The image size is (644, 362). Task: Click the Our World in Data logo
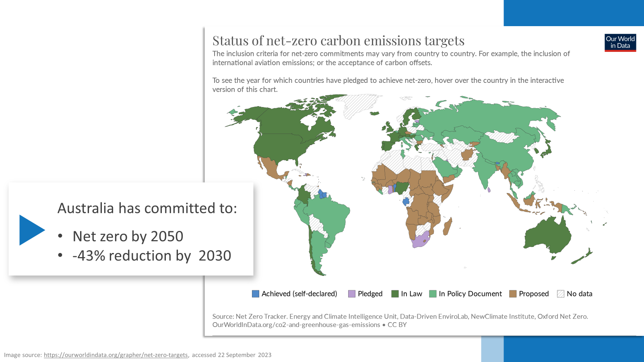(620, 43)
